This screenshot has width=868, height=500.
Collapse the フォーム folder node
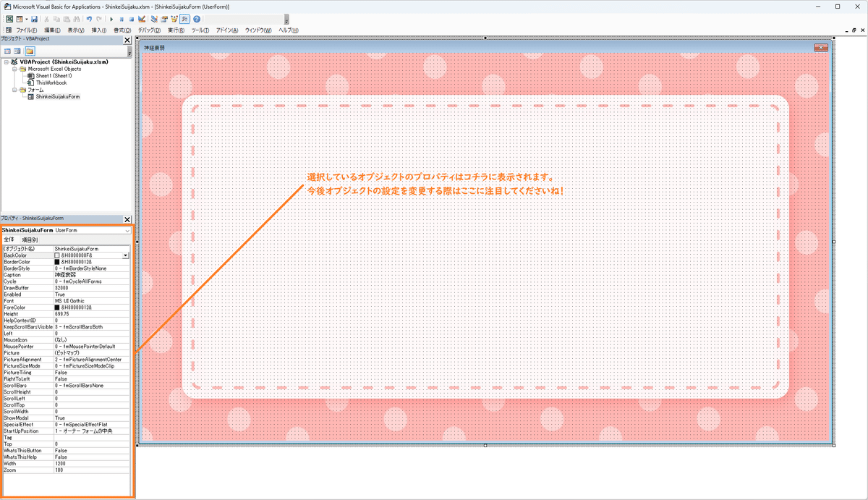point(14,90)
